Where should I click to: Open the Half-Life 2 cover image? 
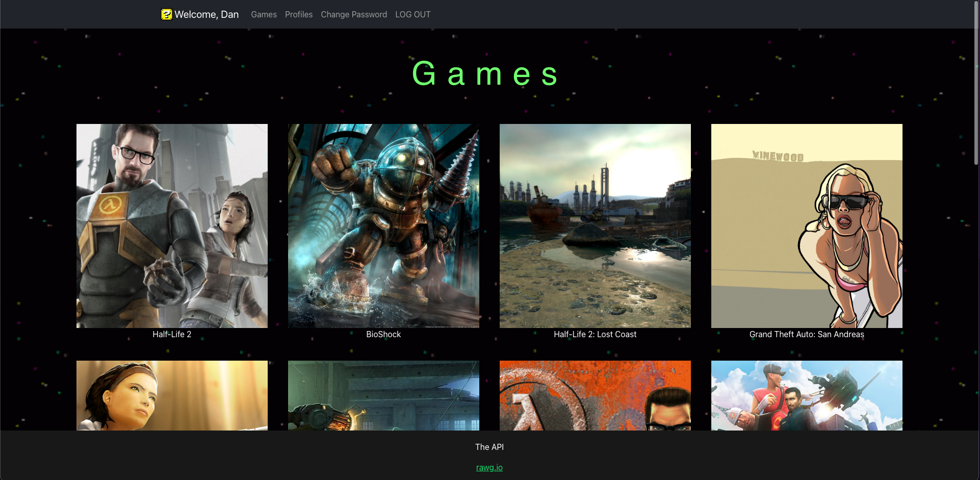click(x=172, y=225)
